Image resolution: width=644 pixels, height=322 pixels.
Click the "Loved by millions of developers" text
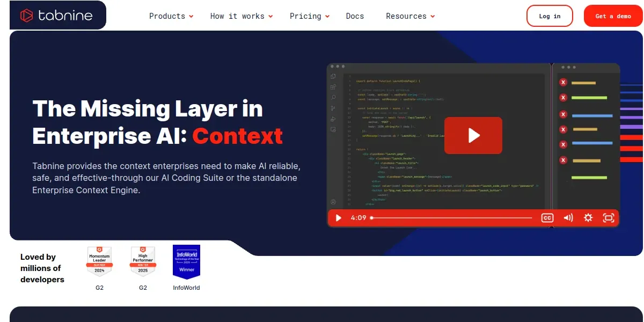coord(42,268)
